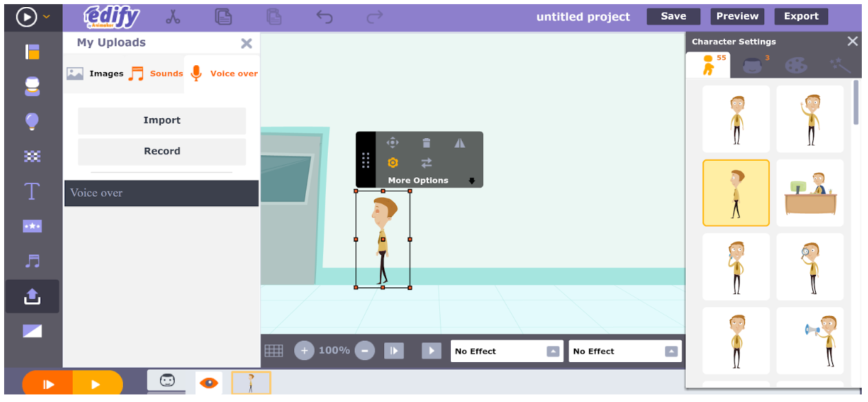Select the scene thumbnail in timeline
Screen dimensions: 868x402
251,383
